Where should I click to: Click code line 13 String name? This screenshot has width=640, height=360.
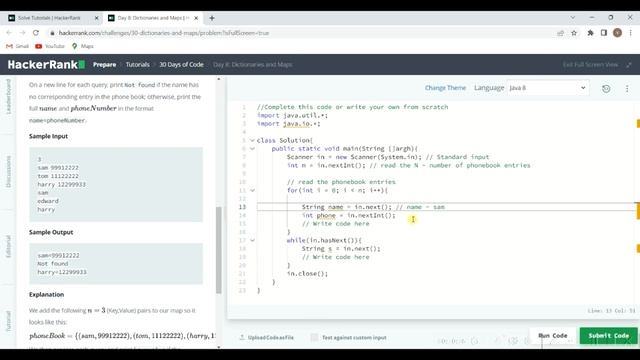(373, 207)
